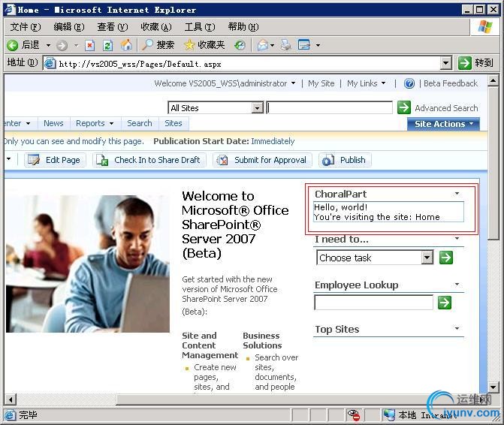Open the 收藏(A) menu
Viewport: 504px width, 425px height.
[156, 27]
